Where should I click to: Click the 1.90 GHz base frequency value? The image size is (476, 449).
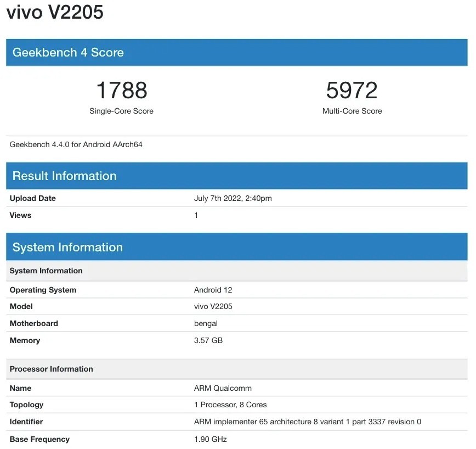210,439
